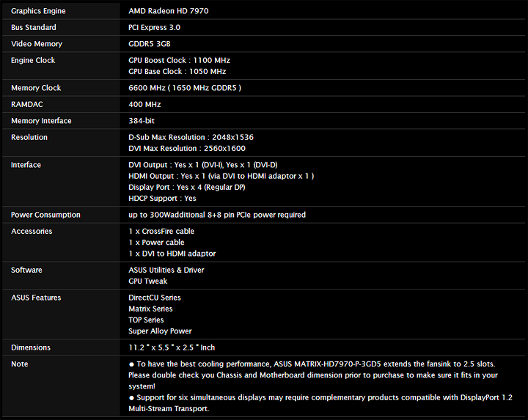The image size is (528, 420).
Task: Select the 'GPU Tweak' line
Action: click(x=147, y=281)
